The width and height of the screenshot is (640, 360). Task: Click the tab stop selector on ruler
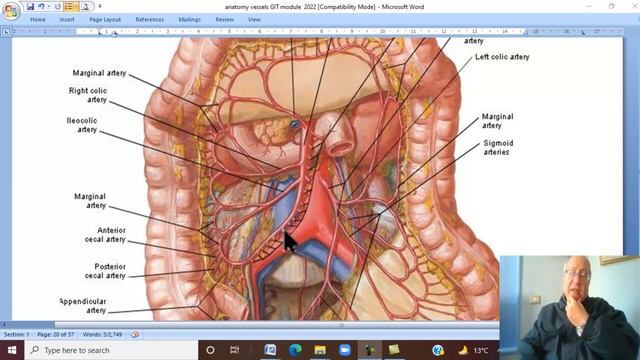6,31
